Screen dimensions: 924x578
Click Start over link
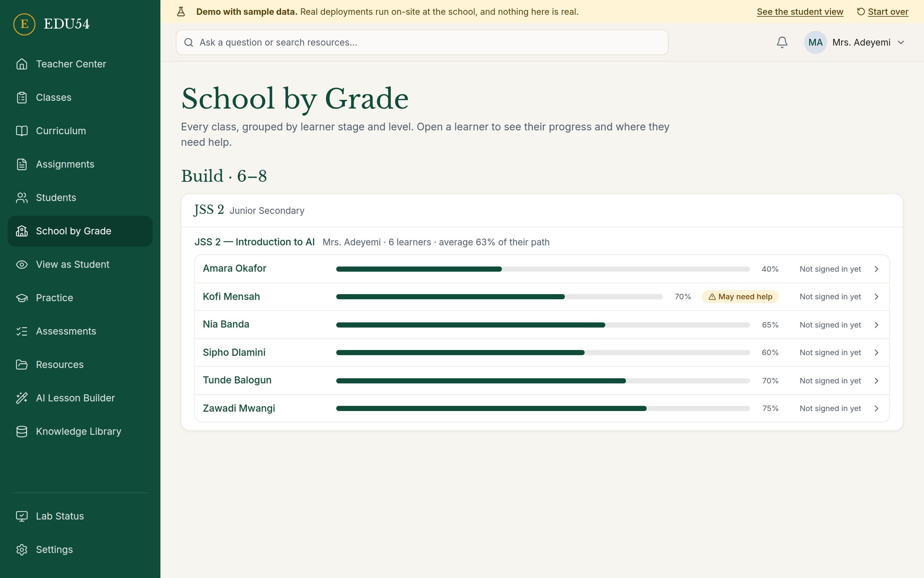coord(888,12)
